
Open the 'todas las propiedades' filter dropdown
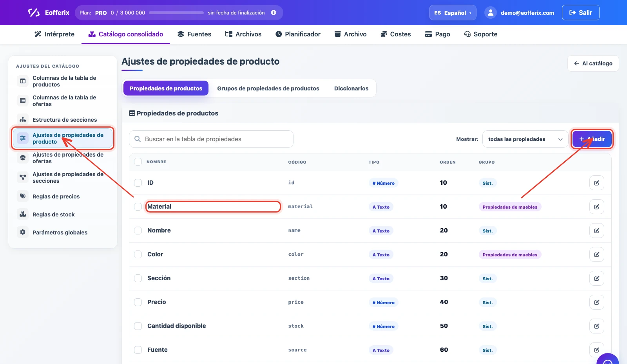tap(525, 139)
